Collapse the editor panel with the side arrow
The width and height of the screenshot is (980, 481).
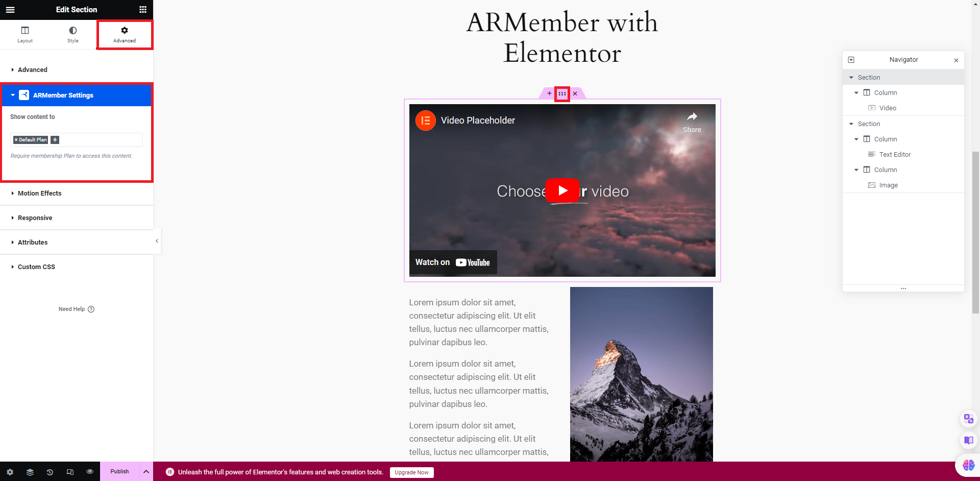pos(157,241)
